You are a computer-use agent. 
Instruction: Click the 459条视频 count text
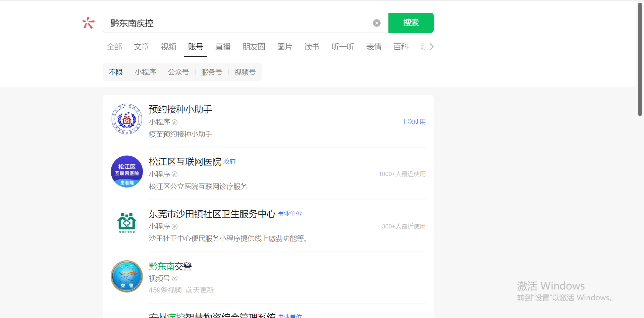pos(165,290)
